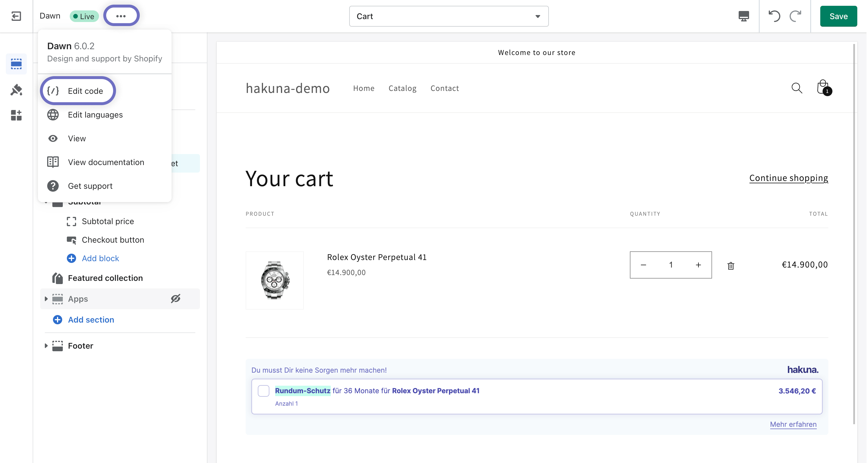Open the Sections panel icon
The width and height of the screenshot is (868, 463).
click(16, 64)
